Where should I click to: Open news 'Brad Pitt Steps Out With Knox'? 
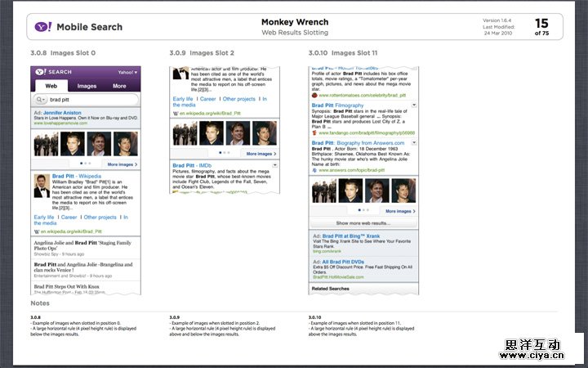pos(67,286)
